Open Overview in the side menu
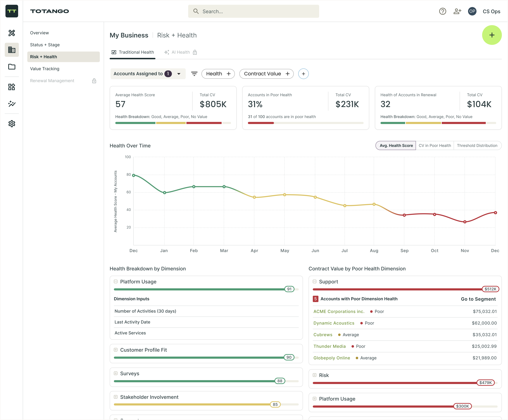 pyautogui.click(x=39, y=33)
